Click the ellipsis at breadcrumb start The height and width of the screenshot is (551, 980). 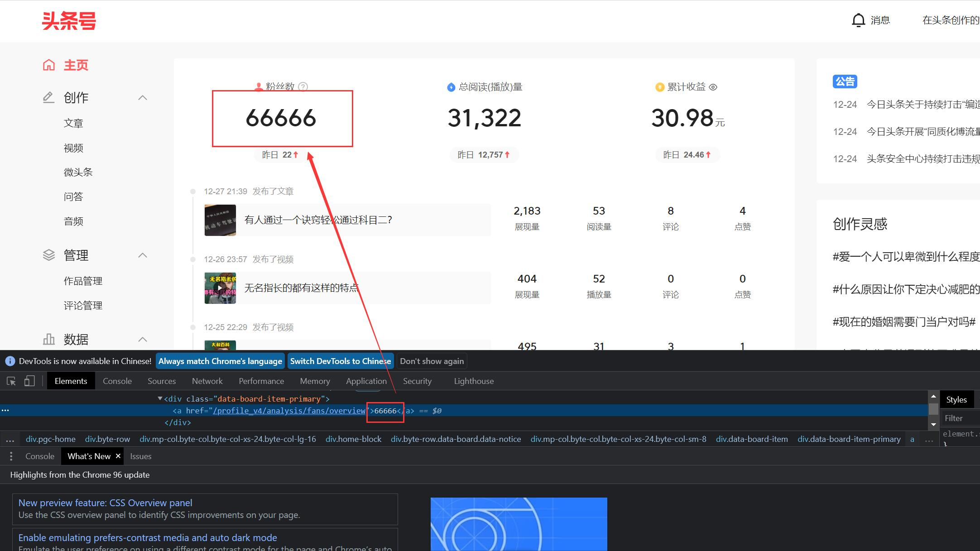10,439
